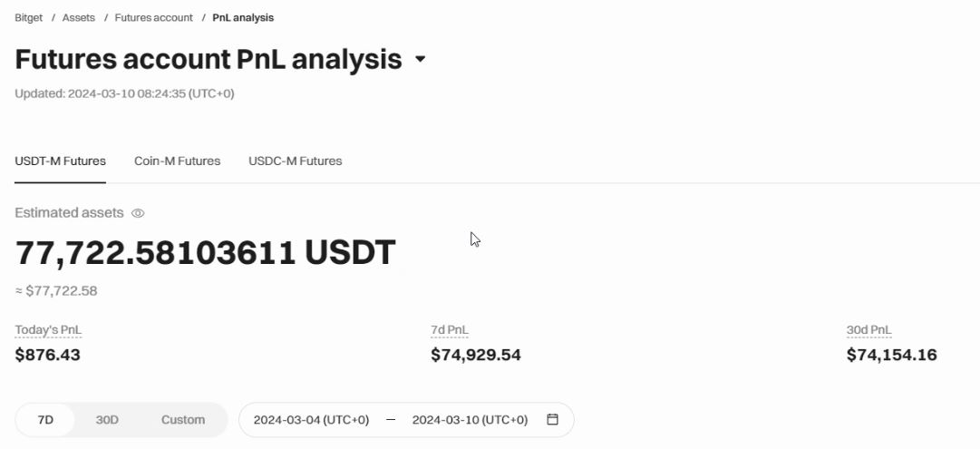This screenshot has height=449, width=980.
Task: Click the 30d PnL label
Action: (868, 330)
